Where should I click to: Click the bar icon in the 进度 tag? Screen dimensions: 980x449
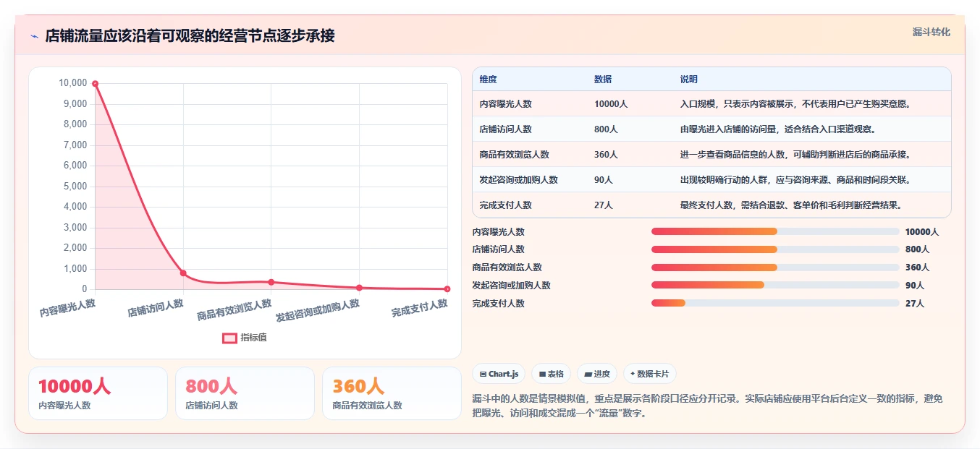point(588,375)
